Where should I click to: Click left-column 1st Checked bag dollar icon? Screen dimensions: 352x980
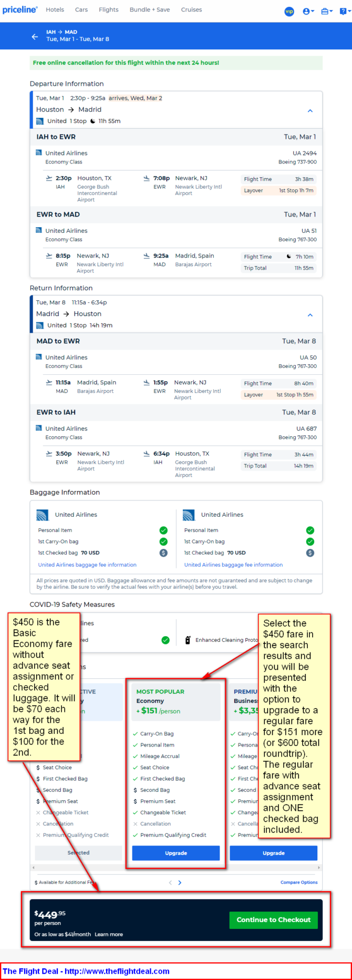click(x=163, y=553)
